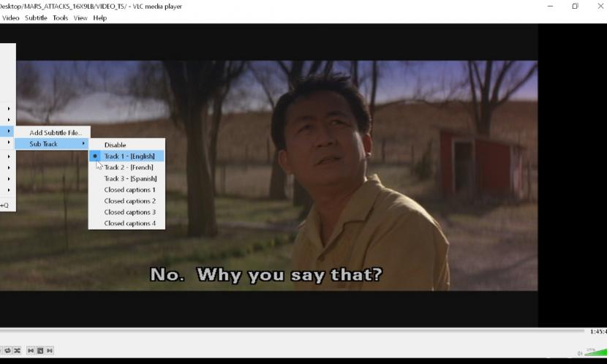Select Closed captions 4
The image size is (607, 364).
127,223
